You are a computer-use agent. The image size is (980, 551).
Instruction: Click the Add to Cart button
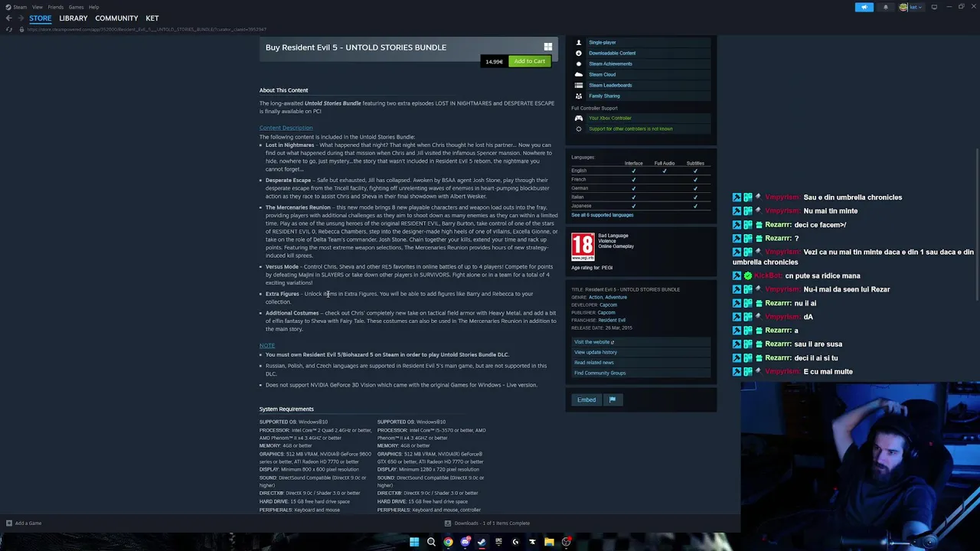pos(529,61)
